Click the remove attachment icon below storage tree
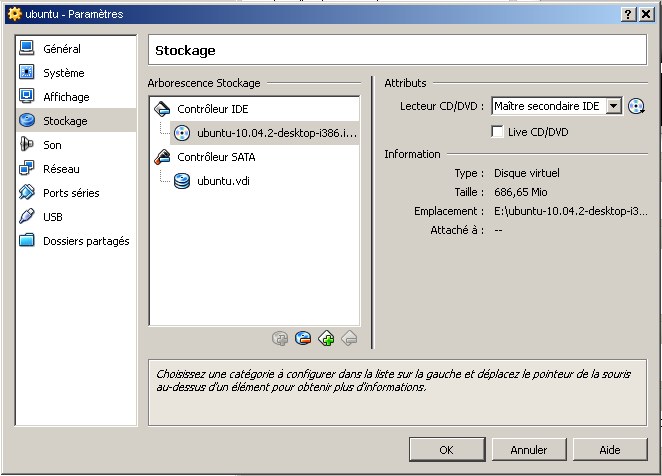Screen dimensions: 662x476 (x=303, y=339)
